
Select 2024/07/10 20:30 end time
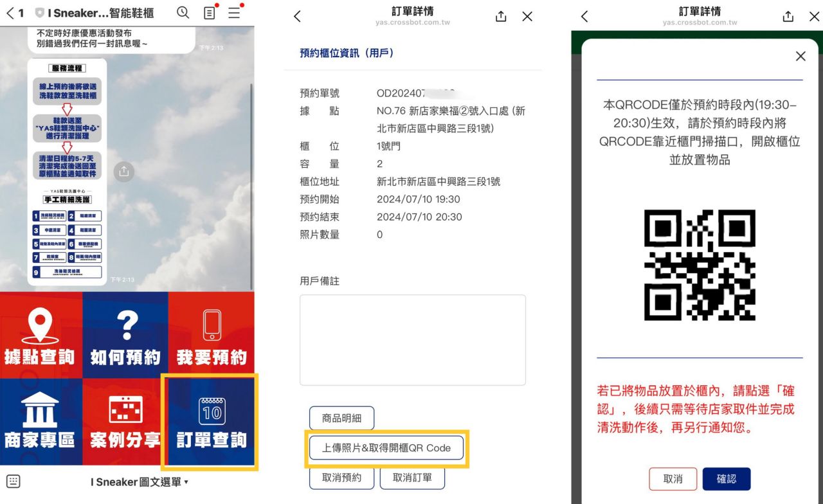coord(419,217)
